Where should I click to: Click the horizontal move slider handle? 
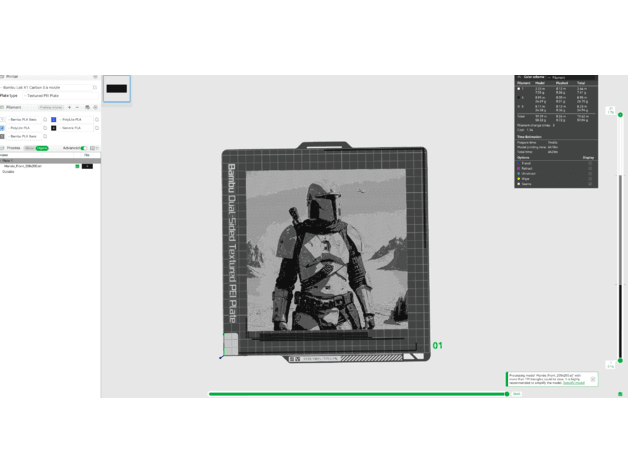point(507,394)
